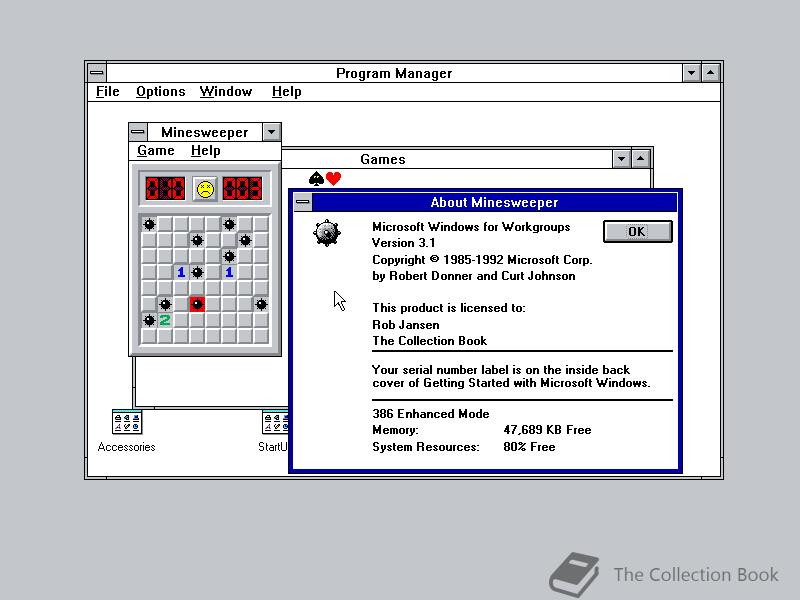Open the Program Manager control menu box
This screenshot has width=800, height=600.
[97, 73]
